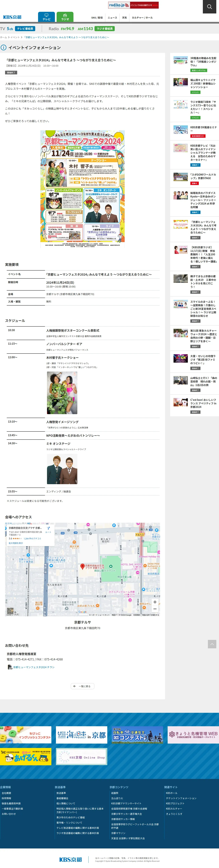Open 3R推進シンポジウム sidebar item
This screenshot has width=219, height=868.
pos(195,64)
